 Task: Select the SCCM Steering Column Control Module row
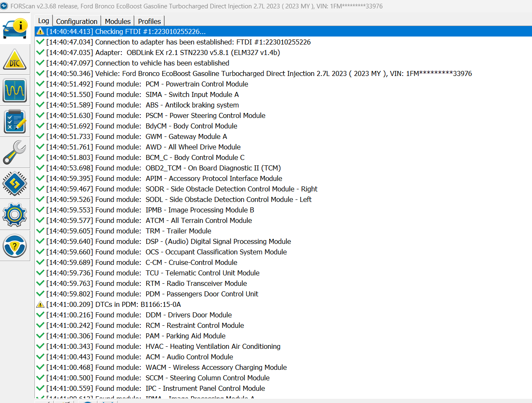[x=283, y=378]
